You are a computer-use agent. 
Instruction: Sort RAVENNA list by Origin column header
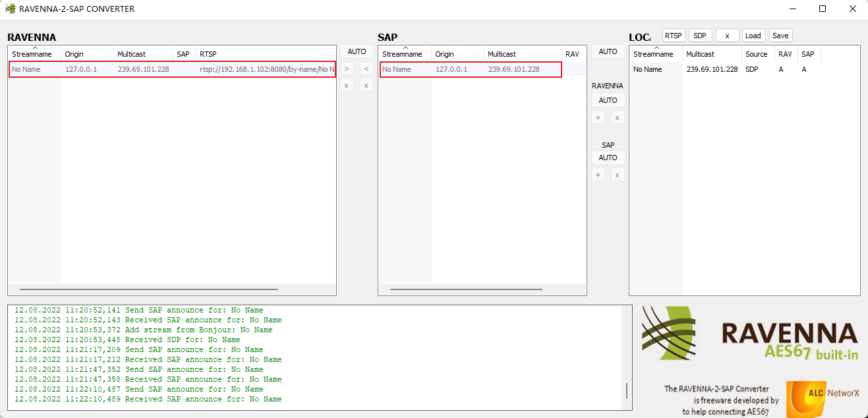tap(87, 54)
